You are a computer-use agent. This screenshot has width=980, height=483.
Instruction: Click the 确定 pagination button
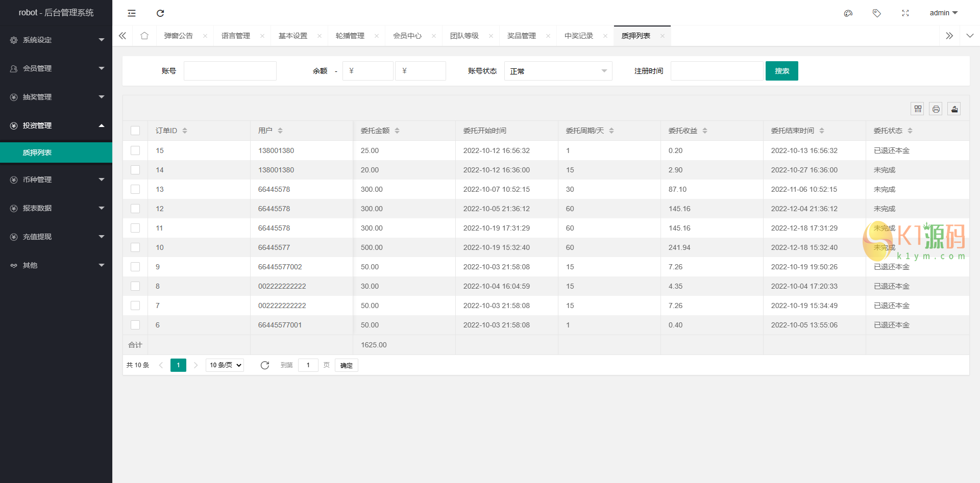pos(346,365)
